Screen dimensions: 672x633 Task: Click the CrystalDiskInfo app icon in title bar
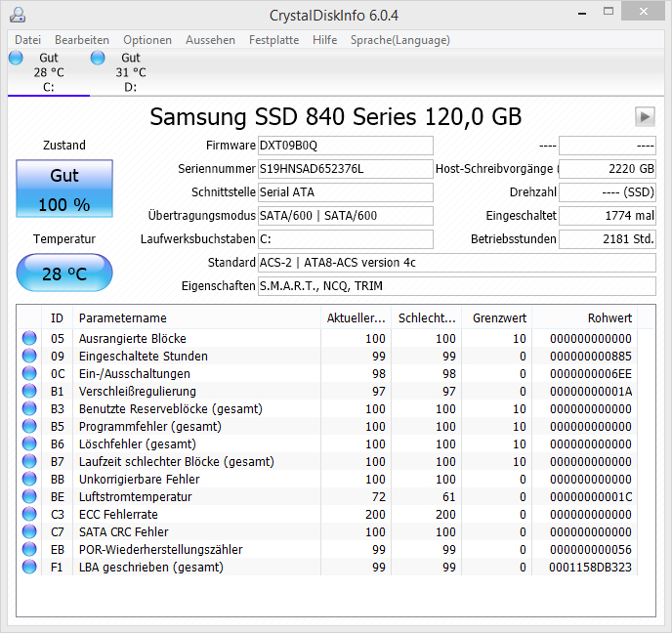[18, 15]
